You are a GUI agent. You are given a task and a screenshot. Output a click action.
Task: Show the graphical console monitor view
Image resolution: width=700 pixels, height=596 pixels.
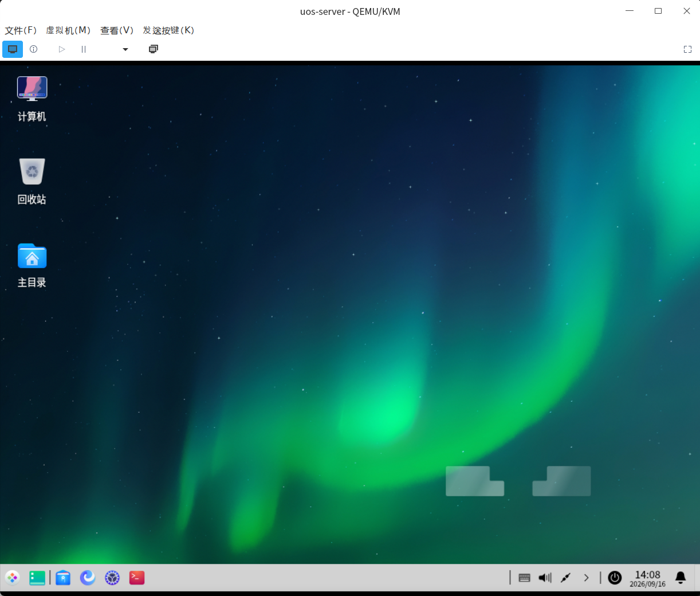coord(13,49)
